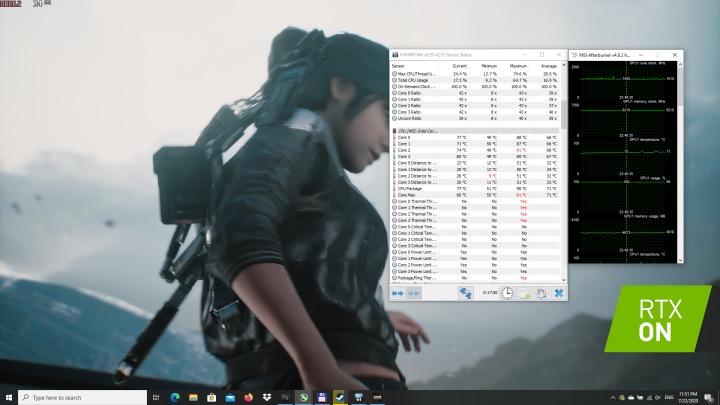Screen dimensions: 720x405
Task: Switch to Steam on the taskbar
Action: [x=340, y=398]
